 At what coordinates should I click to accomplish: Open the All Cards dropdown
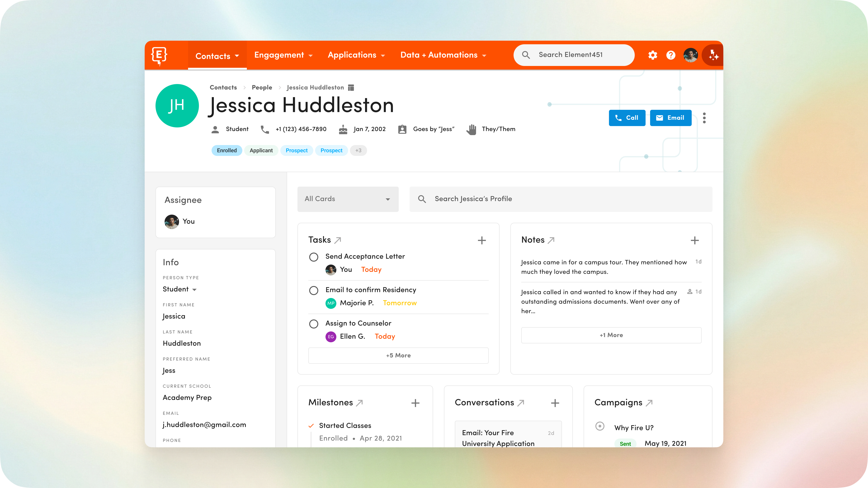pos(348,199)
